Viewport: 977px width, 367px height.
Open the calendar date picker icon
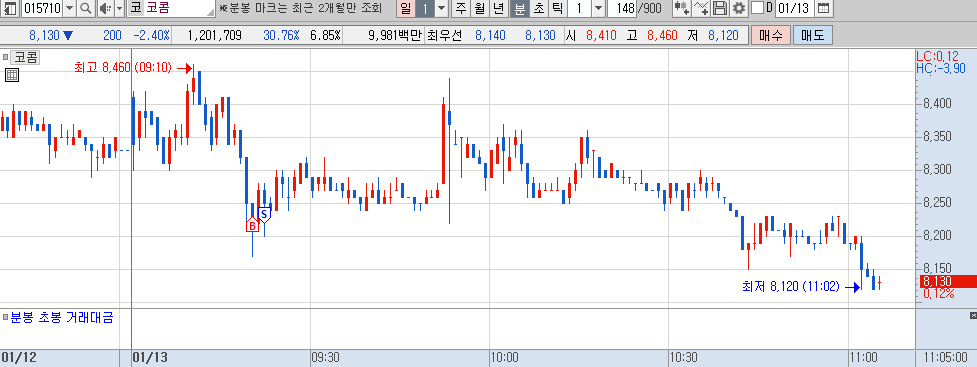823,9
